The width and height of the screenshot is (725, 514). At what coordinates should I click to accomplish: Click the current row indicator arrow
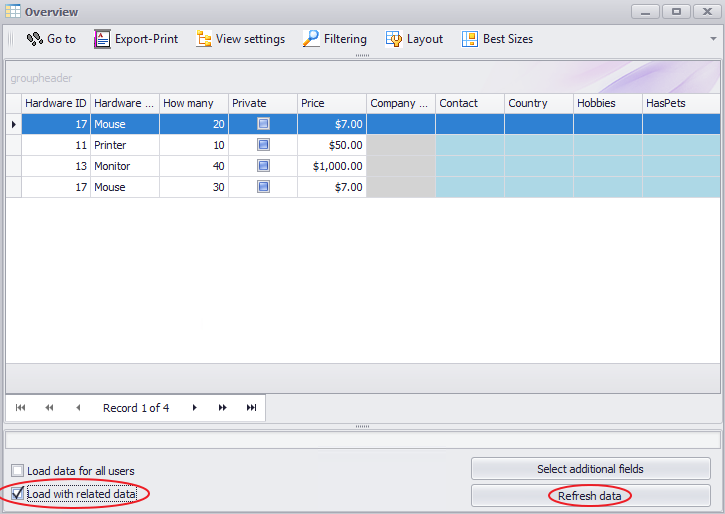coord(14,124)
